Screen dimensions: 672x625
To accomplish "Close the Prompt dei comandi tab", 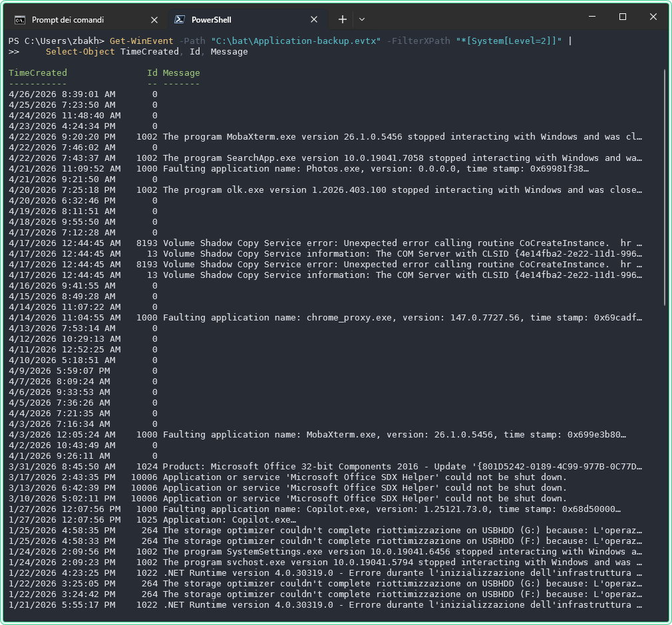I will click(155, 20).
